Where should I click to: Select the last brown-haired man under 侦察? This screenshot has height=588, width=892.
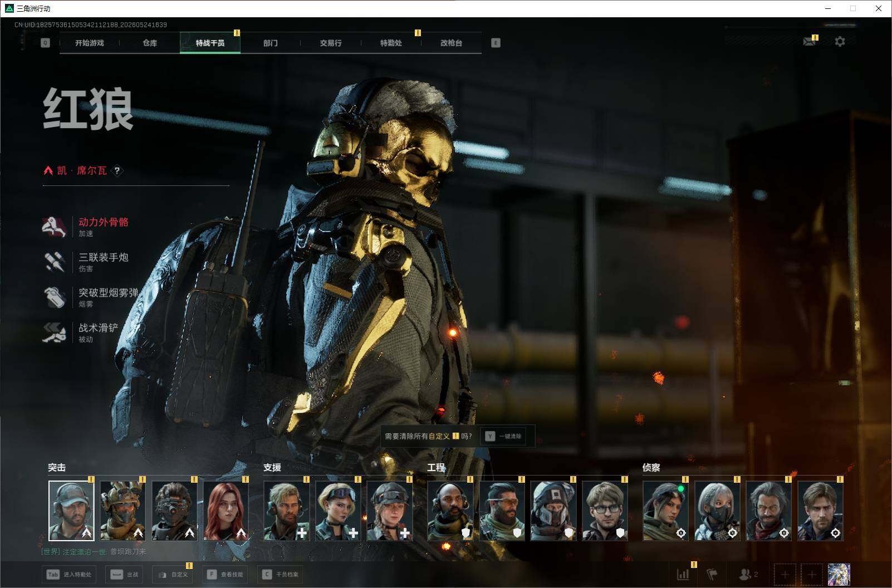[820, 511]
